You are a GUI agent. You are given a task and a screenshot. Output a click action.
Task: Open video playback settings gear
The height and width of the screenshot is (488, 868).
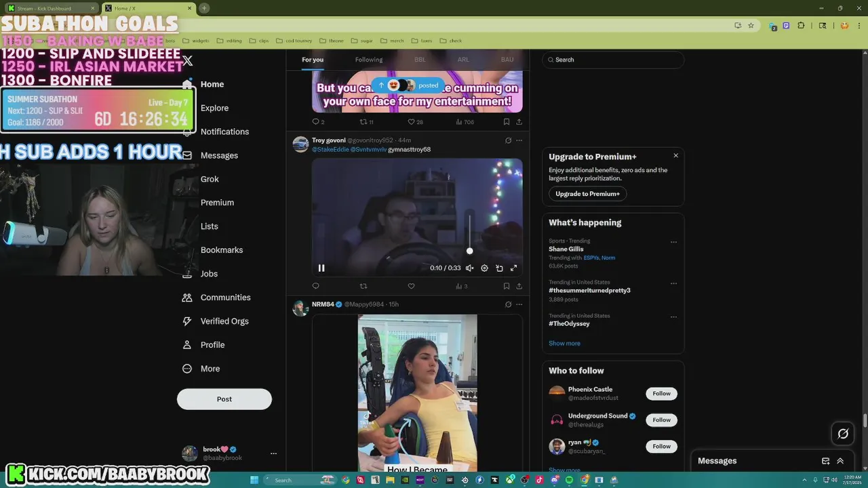pos(484,268)
